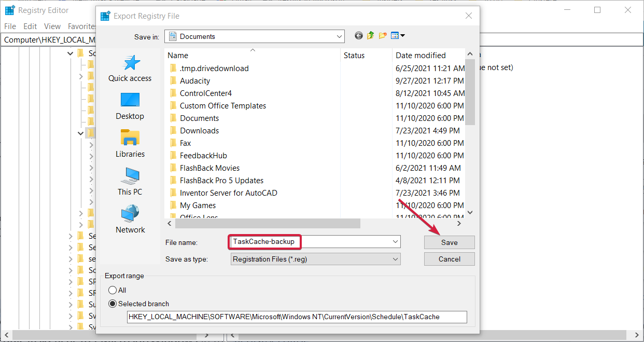This screenshot has width=644, height=342.
Task: Open the Save in location dropdown
Action: 340,36
